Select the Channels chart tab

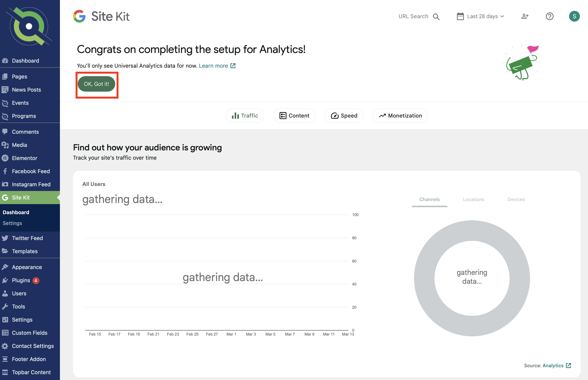pyautogui.click(x=429, y=199)
